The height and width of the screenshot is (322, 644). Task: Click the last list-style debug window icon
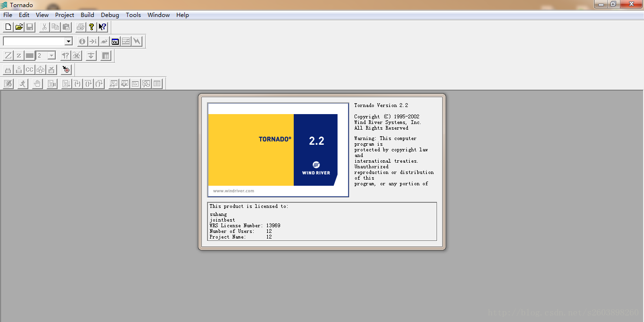tap(157, 84)
